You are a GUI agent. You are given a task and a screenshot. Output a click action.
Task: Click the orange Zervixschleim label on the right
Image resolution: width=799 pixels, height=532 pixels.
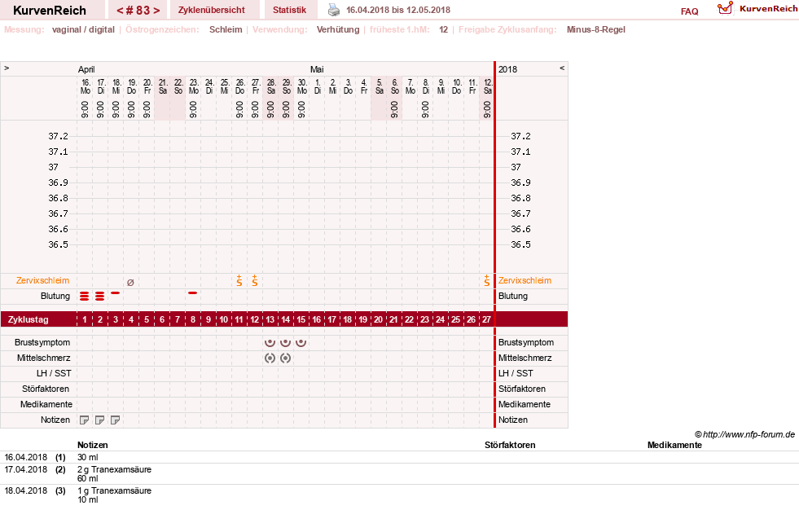coord(525,280)
